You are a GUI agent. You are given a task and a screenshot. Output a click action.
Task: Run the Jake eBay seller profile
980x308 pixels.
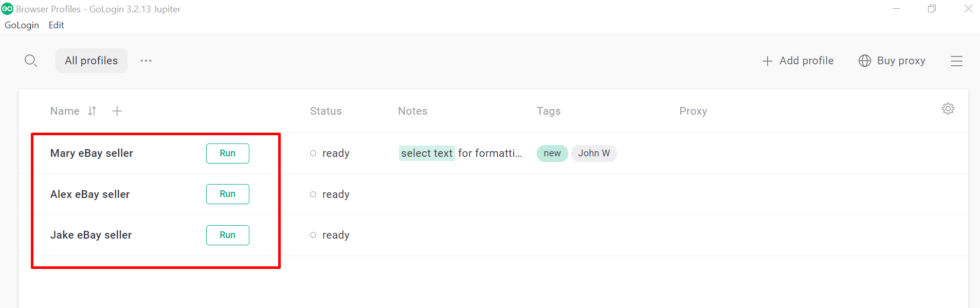click(x=227, y=235)
